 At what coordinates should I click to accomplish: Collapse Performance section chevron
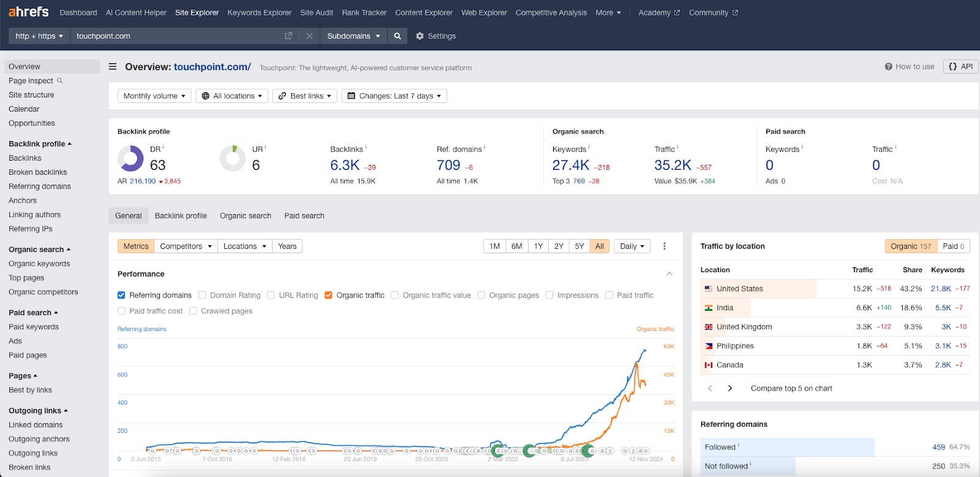tap(669, 274)
